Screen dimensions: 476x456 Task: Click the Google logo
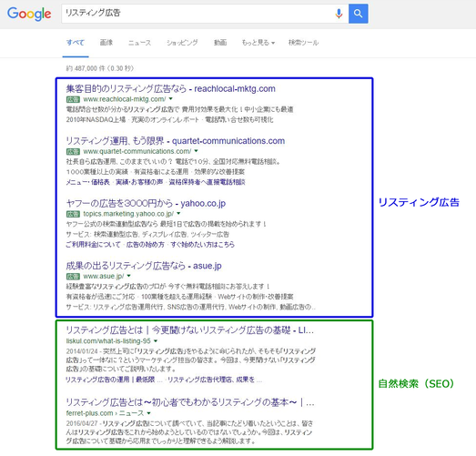pyautogui.click(x=29, y=14)
